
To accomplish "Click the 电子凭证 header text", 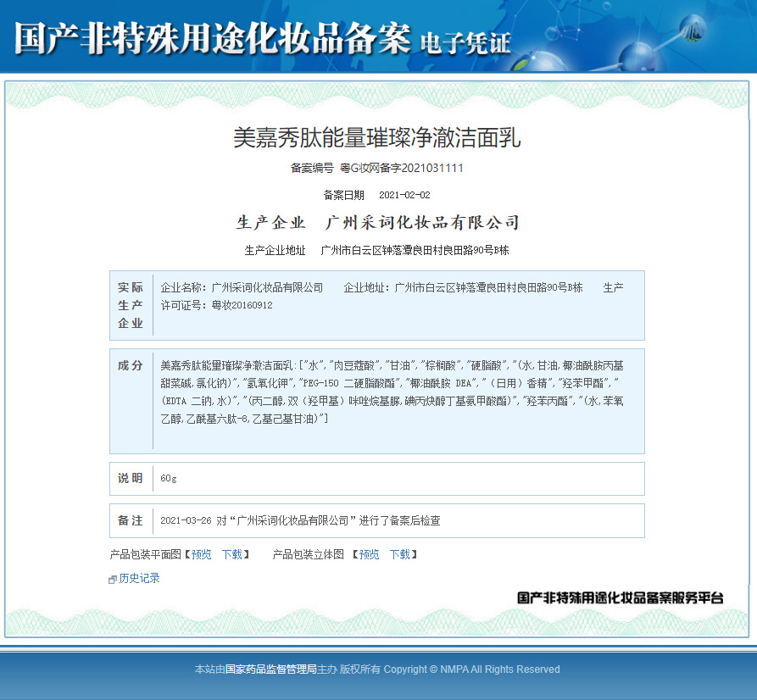I will click(465, 43).
